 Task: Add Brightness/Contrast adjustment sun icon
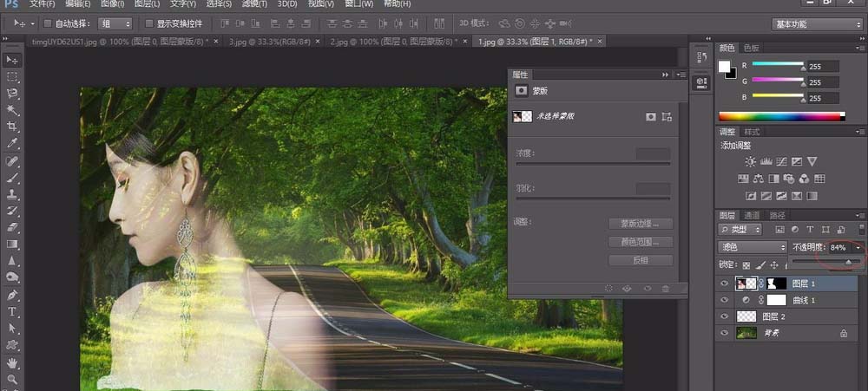click(750, 161)
